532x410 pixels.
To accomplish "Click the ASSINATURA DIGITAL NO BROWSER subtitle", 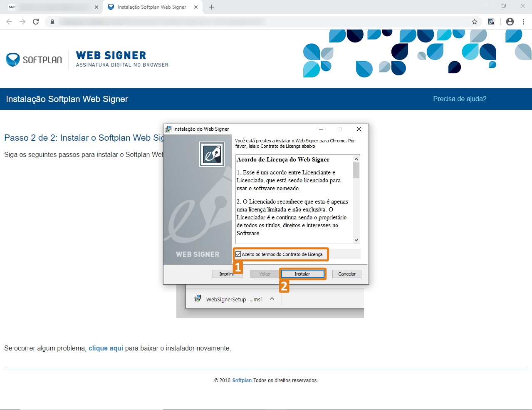I will [122, 65].
